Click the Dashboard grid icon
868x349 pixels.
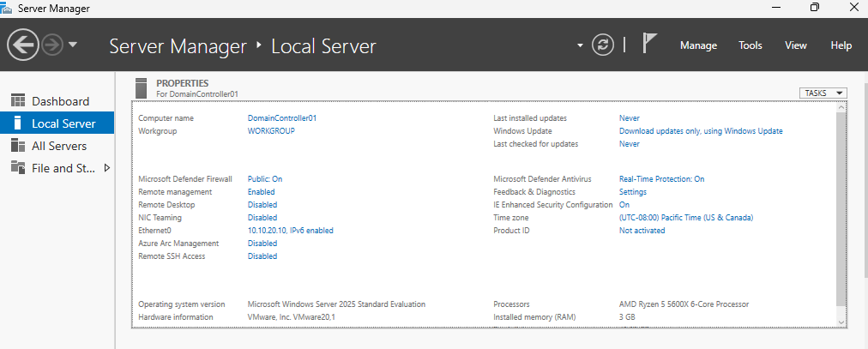click(18, 100)
